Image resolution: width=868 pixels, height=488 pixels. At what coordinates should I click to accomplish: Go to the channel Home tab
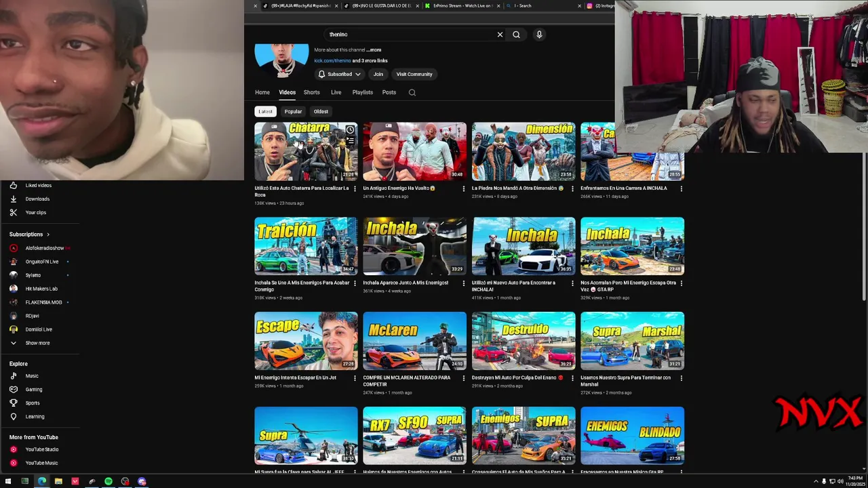[262, 92]
